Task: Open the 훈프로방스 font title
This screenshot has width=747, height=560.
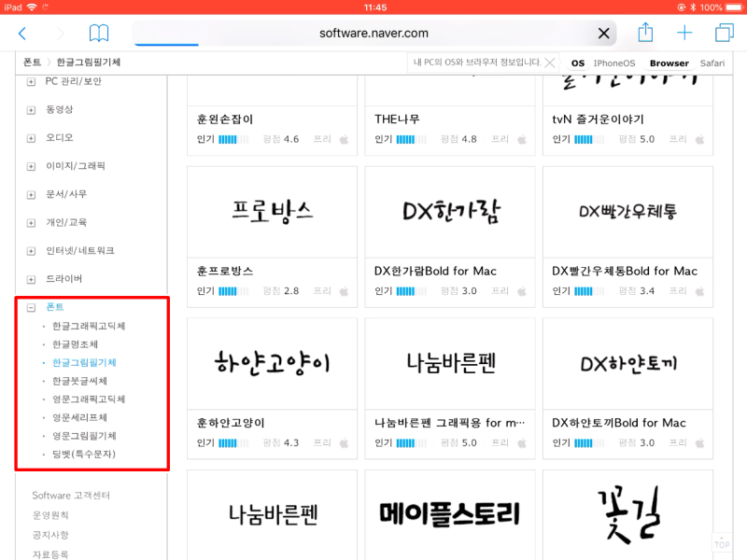Action: pos(225,271)
